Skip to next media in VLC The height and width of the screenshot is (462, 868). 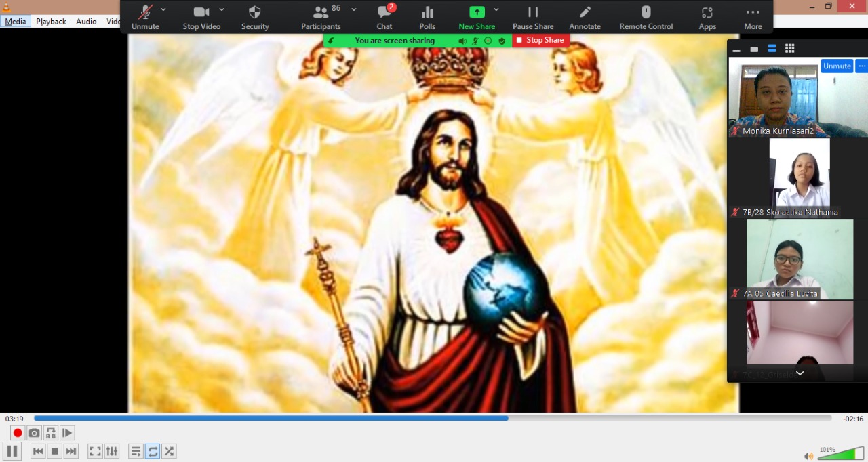[71, 451]
